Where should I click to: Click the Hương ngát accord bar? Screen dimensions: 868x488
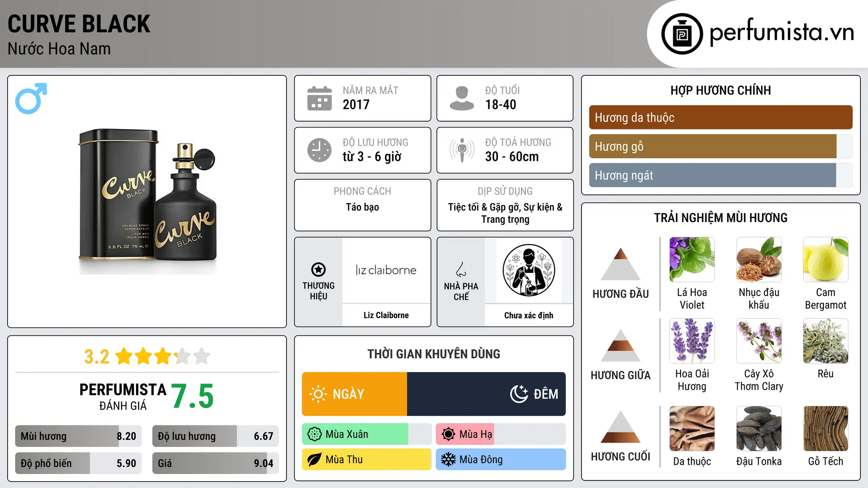pos(721,175)
